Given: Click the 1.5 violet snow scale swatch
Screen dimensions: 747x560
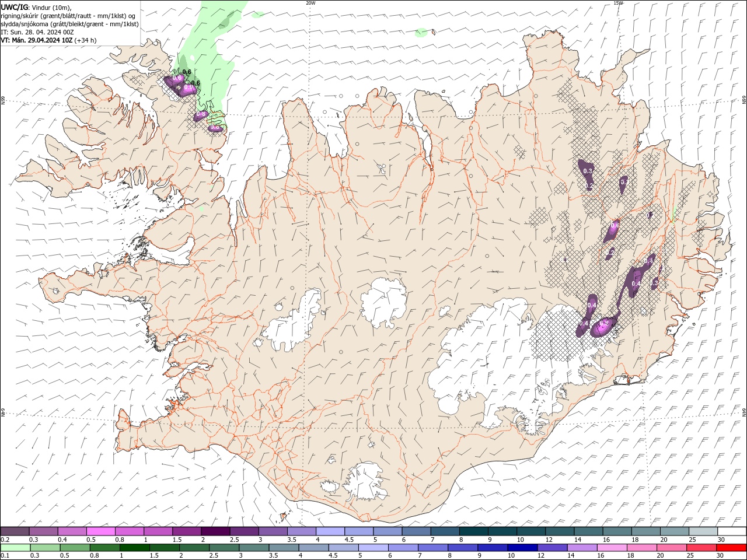Looking at the screenshot, I should 186,531.
